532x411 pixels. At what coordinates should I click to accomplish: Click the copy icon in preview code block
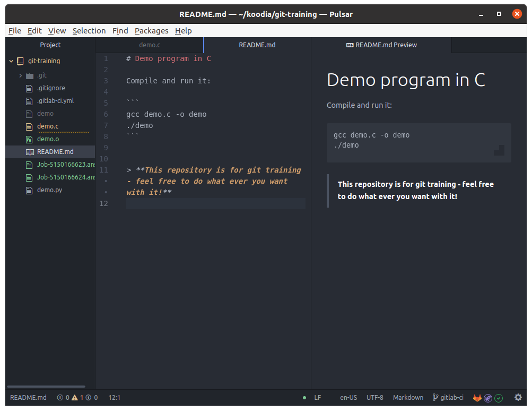click(499, 150)
